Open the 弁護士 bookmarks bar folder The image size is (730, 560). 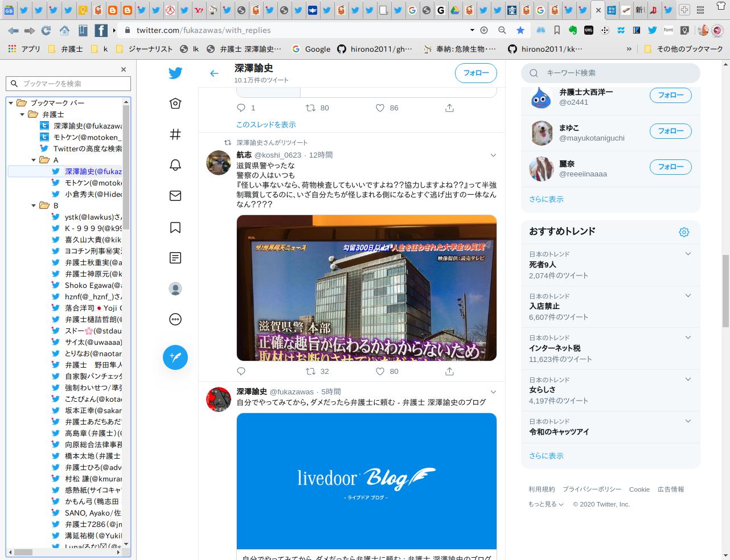pyautogui.click(x=65, y=49)
